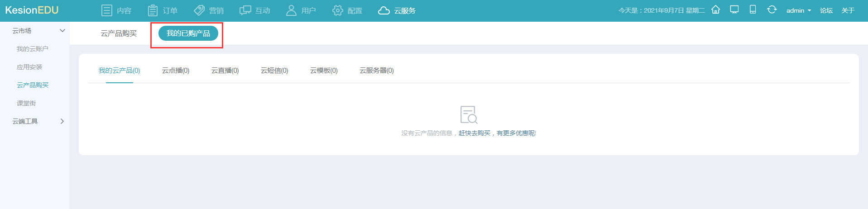Open the 订单 orders menu
The width and height of the screenshot is (868, 209).
point(163,10)
